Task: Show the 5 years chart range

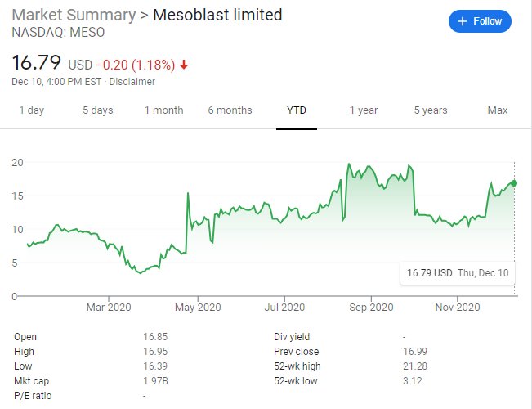Action: (x=431, y=110)
